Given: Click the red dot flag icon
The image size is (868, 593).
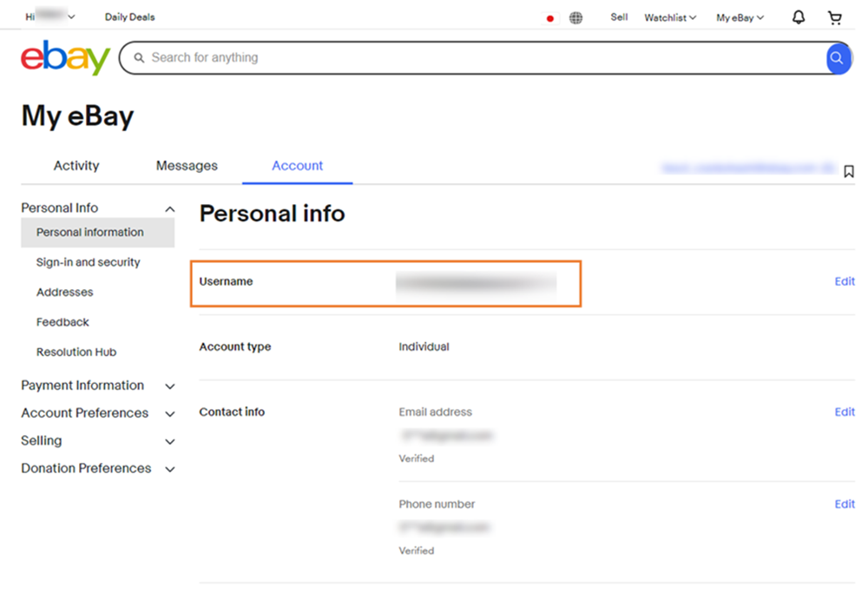Looking at the screenshot, I should click(549, 18).
